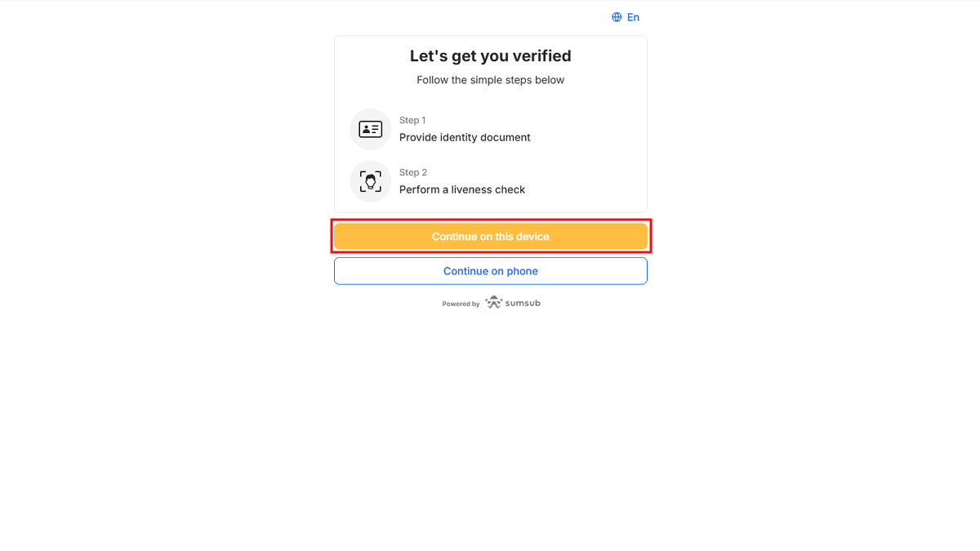Click the Let's get you verified heading
Viewport: 980px width, 551px height.
click(x=491, y=56)
